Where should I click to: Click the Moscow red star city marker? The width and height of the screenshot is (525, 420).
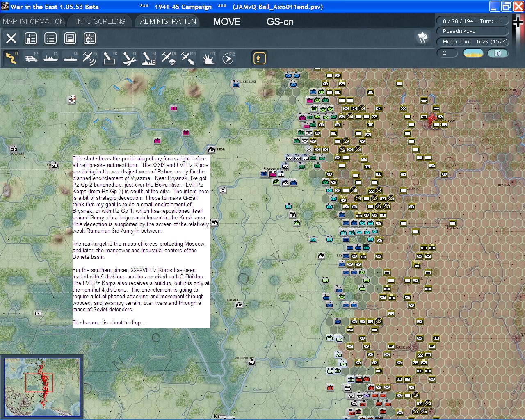tap(431, 120)
